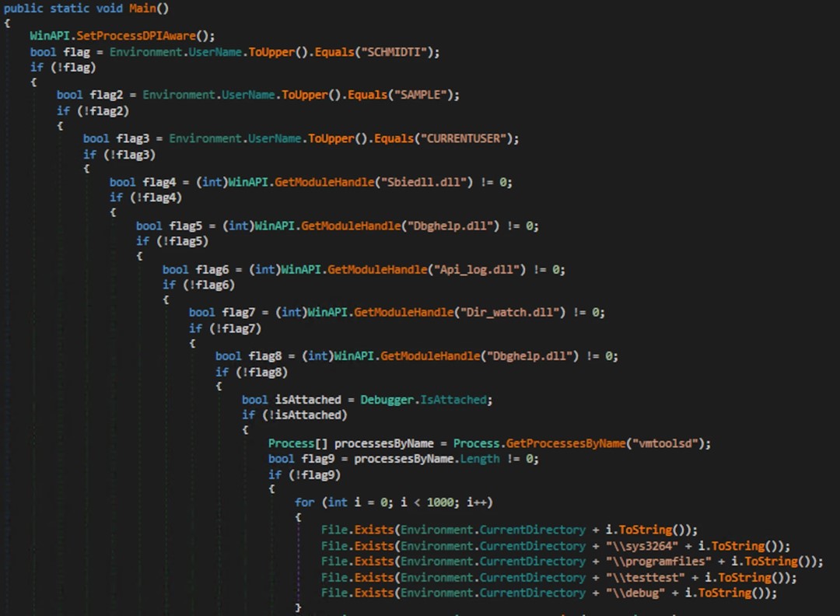Viewport: 840px width, 616px height.
Task: Click the "if (!flag2)" condition line
Action: (93, 111)
